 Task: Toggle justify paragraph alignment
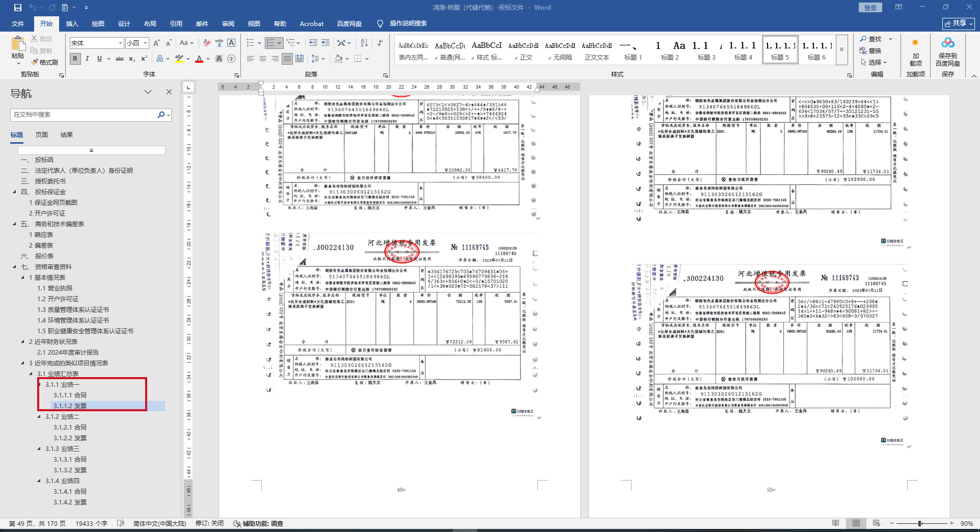(287, 59)
